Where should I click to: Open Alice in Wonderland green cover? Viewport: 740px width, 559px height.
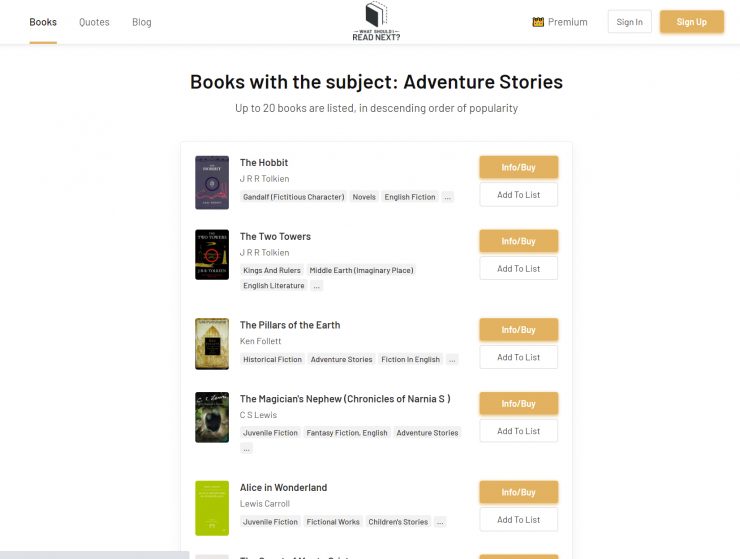pos(212,508)
